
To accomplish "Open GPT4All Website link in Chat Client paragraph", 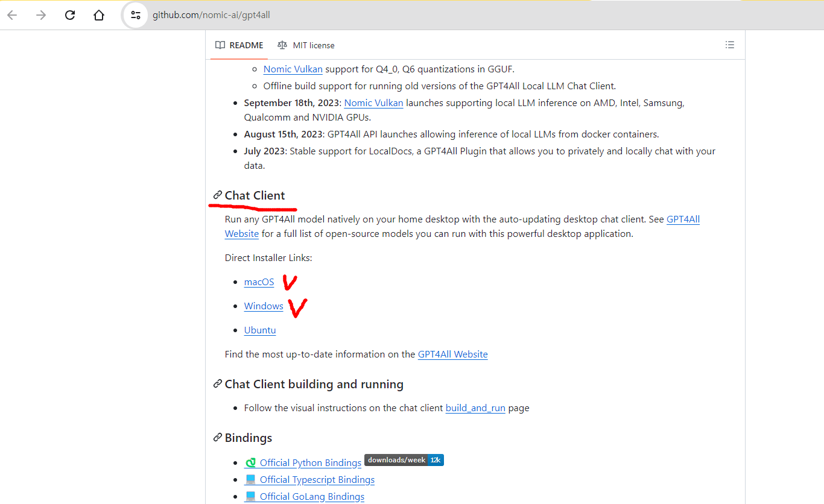I will (683, 219).
